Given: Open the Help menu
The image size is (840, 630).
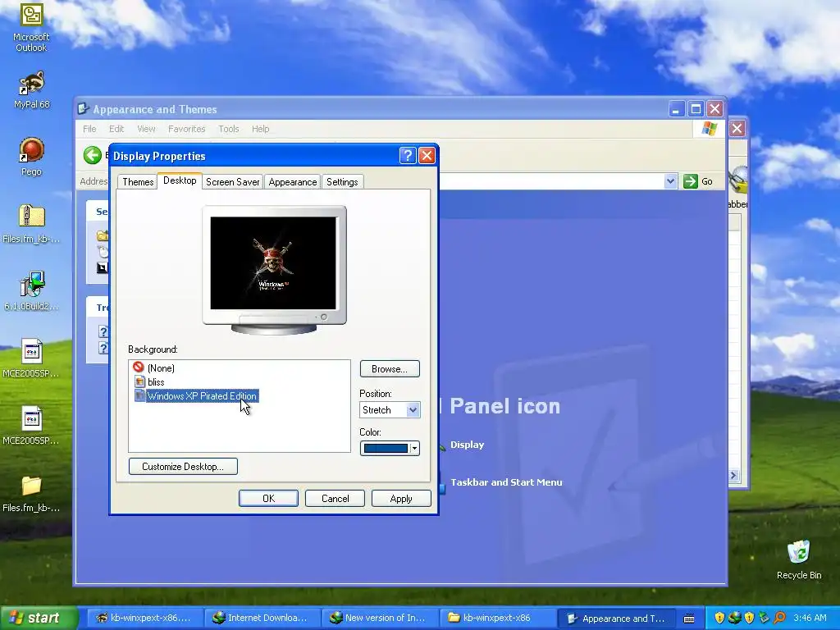Looking at the screenshot, I should tap(260, 129).
